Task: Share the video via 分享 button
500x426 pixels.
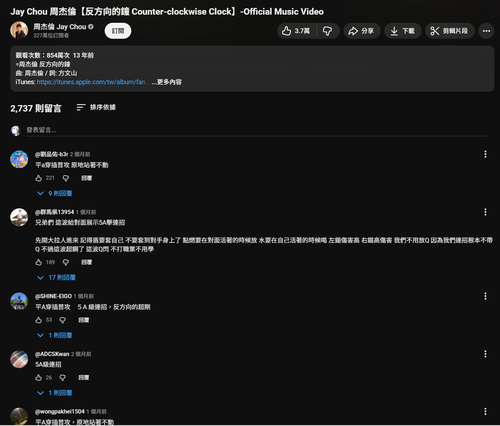Action: pos(362,31)
